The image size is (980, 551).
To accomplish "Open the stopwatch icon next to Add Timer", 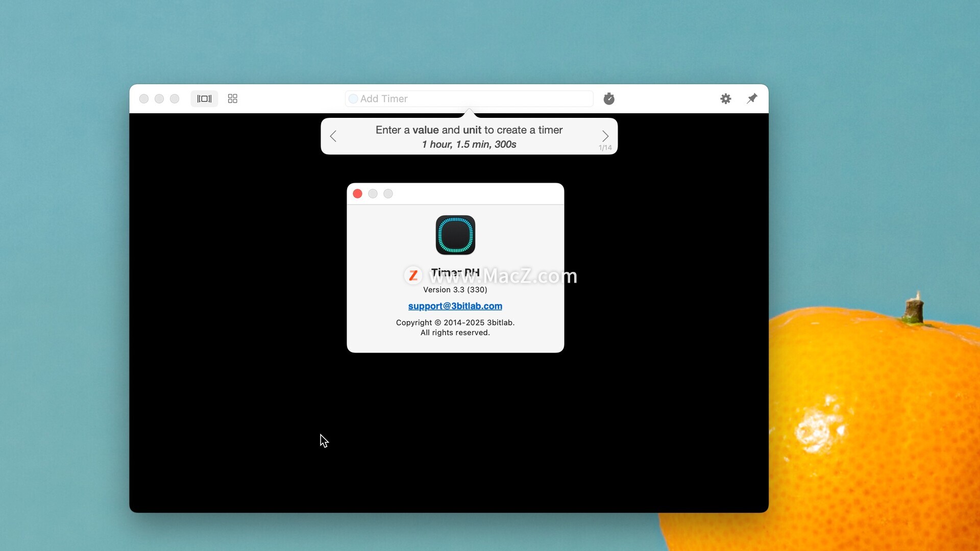I will click(x=609, y=98).
